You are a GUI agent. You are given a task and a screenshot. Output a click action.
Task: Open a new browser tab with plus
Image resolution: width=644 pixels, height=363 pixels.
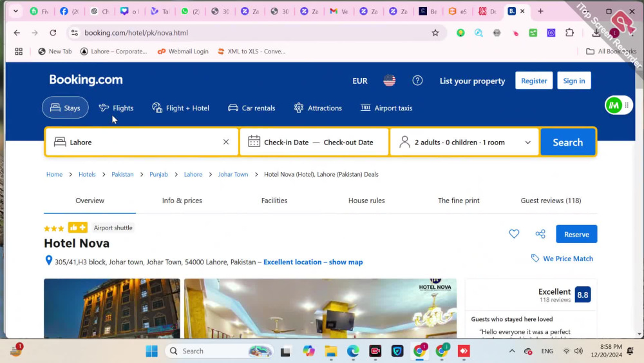point(540,12)
